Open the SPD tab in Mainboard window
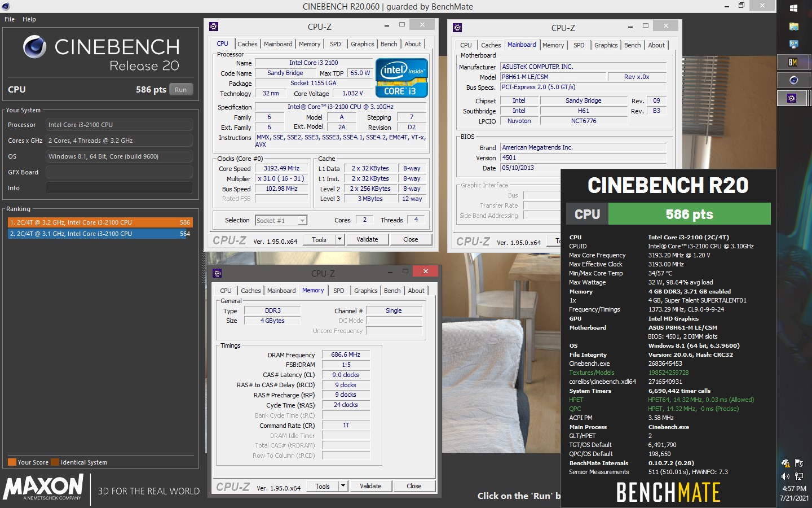The image size is (812, 508). [x=579, y=45]
